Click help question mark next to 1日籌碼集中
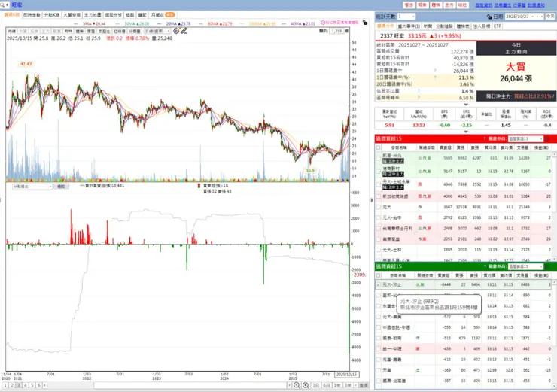This screenshot has height=392, width=557. [435, 71]
